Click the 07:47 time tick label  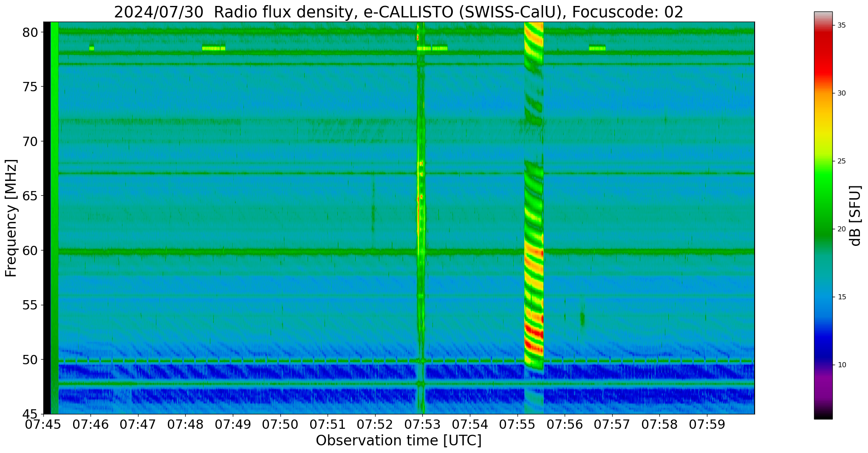click(x=138, y=425)
